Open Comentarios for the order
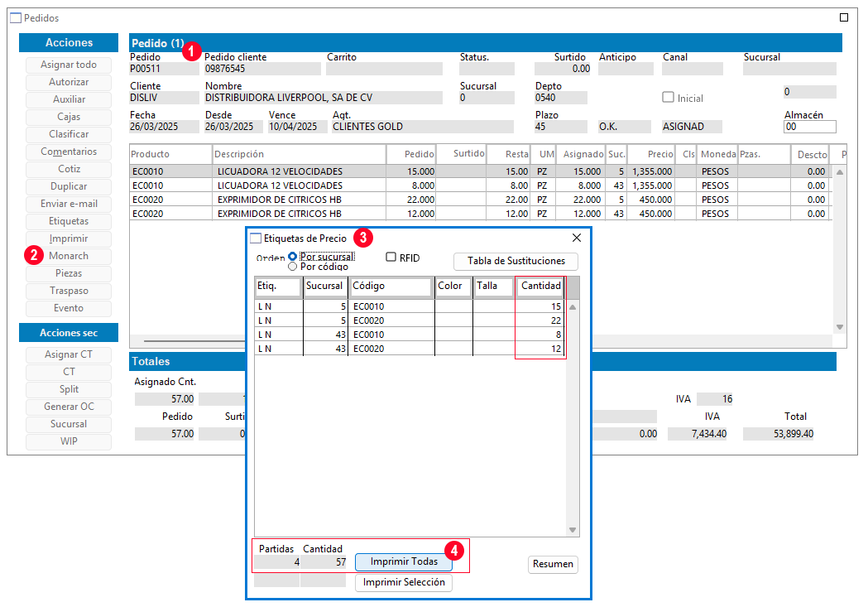Viewport: 868px width, 607px height. click(x=69, y=152)
